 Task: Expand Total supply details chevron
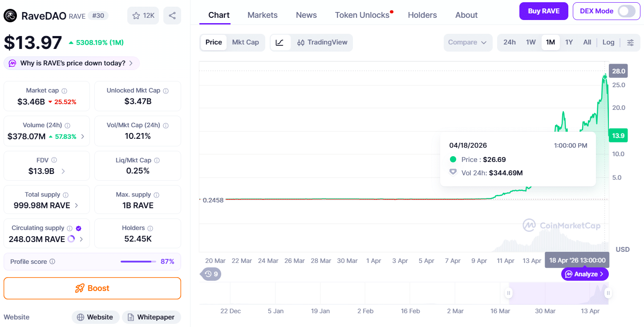[x=77, y=206]
